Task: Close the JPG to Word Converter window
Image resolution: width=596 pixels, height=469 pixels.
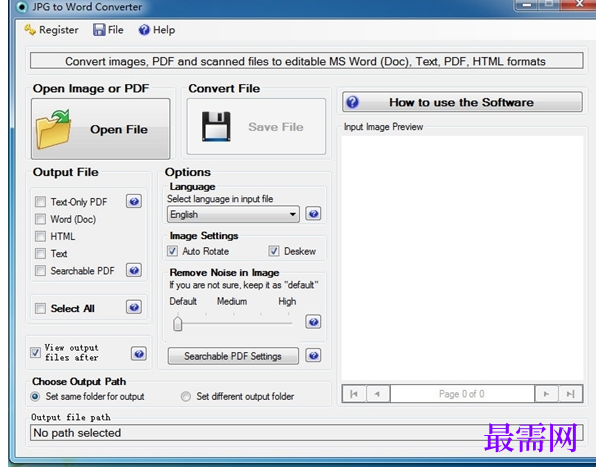Action: pos(579,5)
